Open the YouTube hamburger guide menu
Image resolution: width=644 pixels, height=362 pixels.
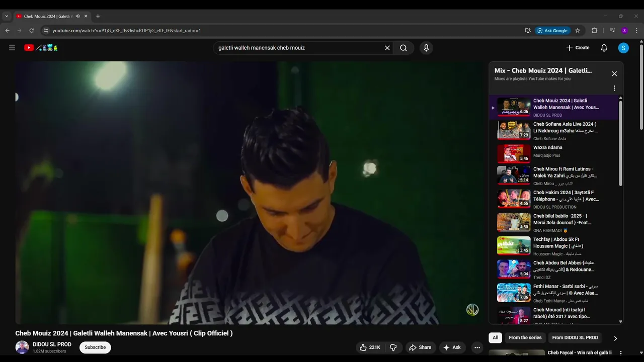click(12, 48)
